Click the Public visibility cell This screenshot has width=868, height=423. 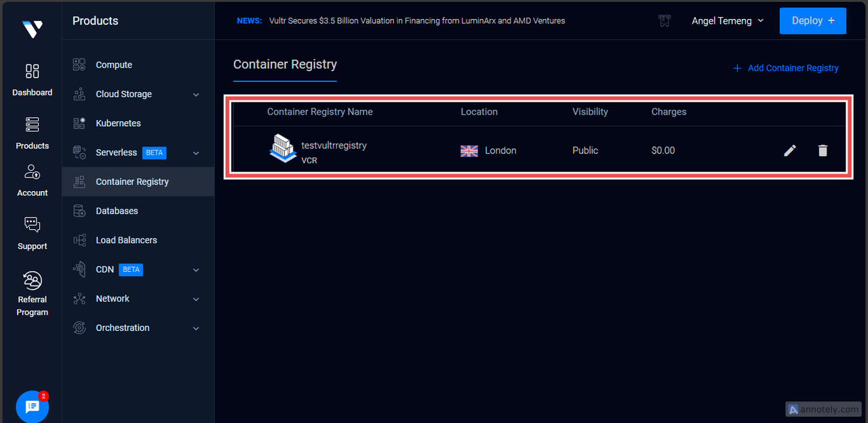click(585, 150)
